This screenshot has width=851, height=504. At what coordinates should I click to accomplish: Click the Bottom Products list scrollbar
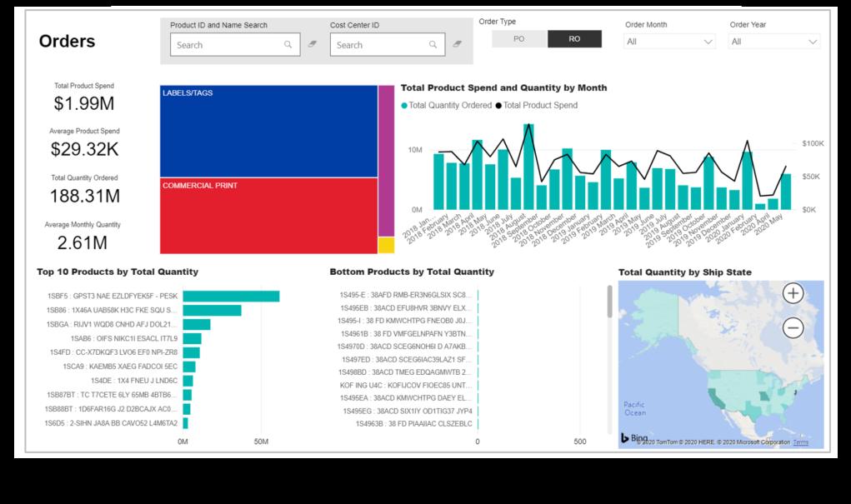(x=609, y=302)
